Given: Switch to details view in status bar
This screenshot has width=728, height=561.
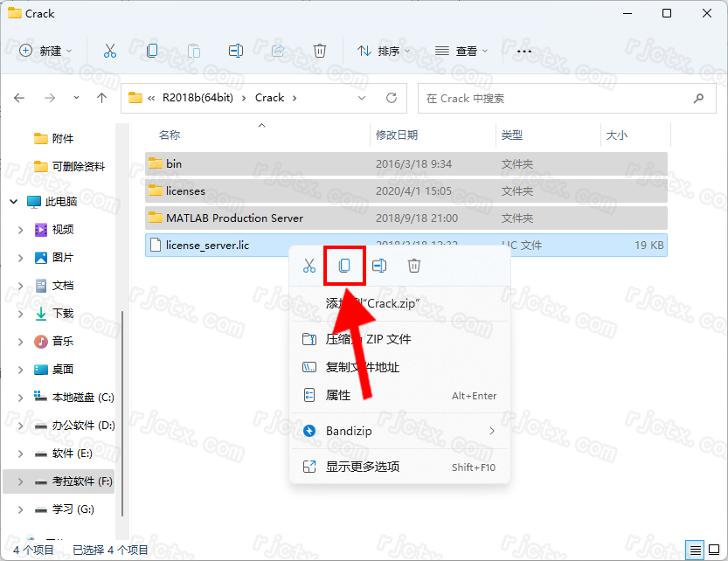Looking at the screenshot, I should [x=695, y=550].
